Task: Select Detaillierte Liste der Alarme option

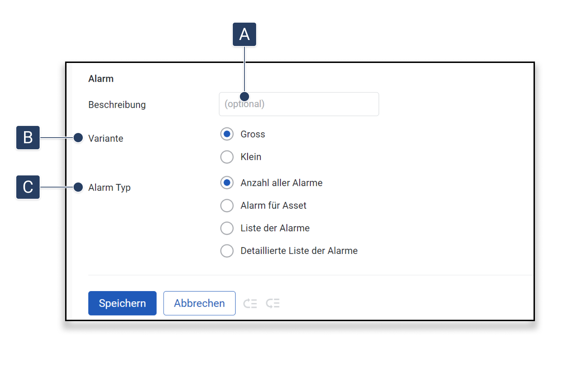Action: (x=227, y=251)
